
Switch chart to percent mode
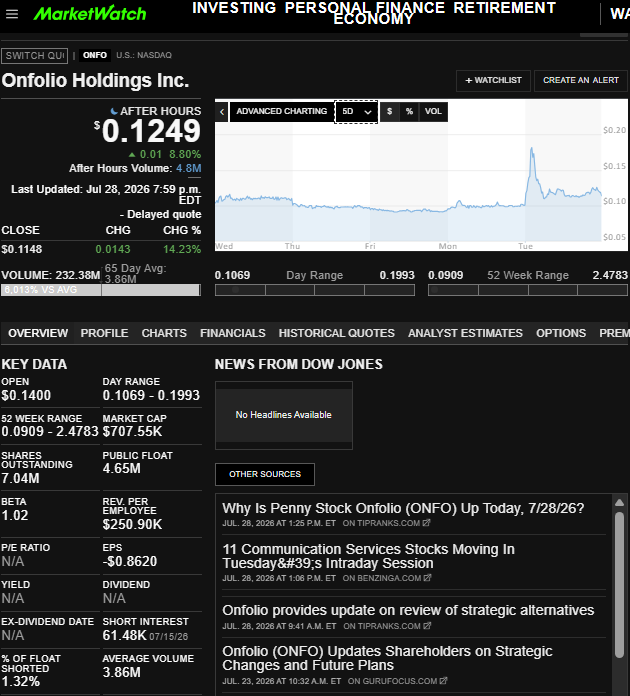[x=409, y=111]
